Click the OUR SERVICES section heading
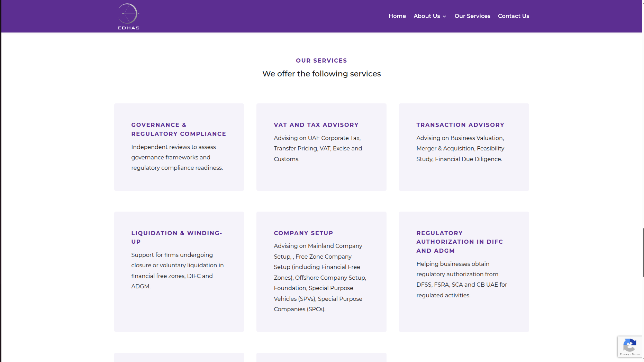Image resolution: width=644 pixels, height=362 pixels. (x=321, y=61)
